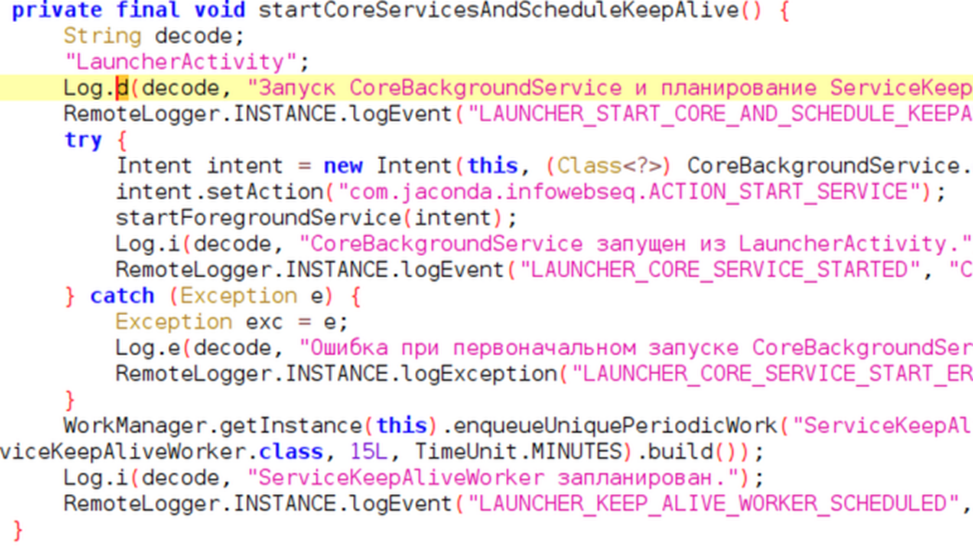Image resolution: width=973 pixels, height=551 pixels.
Task: Click the 'try' keyword
Action: point(83,140)
